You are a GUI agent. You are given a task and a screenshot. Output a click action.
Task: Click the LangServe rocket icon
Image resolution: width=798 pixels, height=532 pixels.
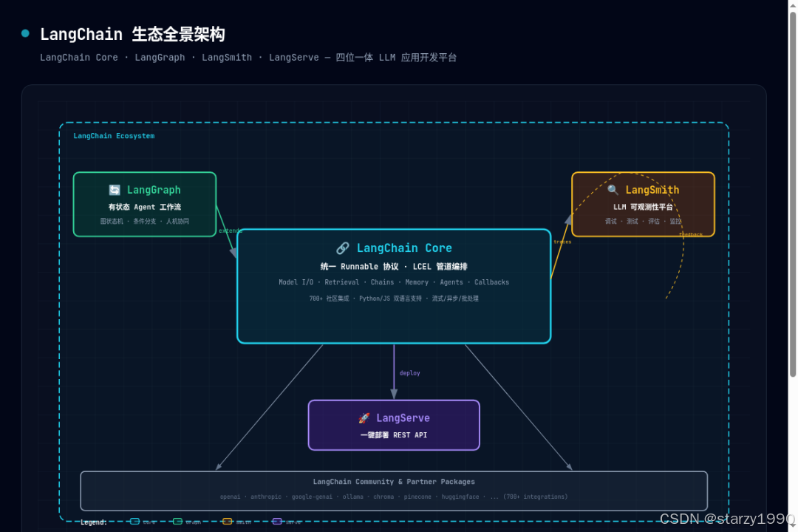point(364,418)
